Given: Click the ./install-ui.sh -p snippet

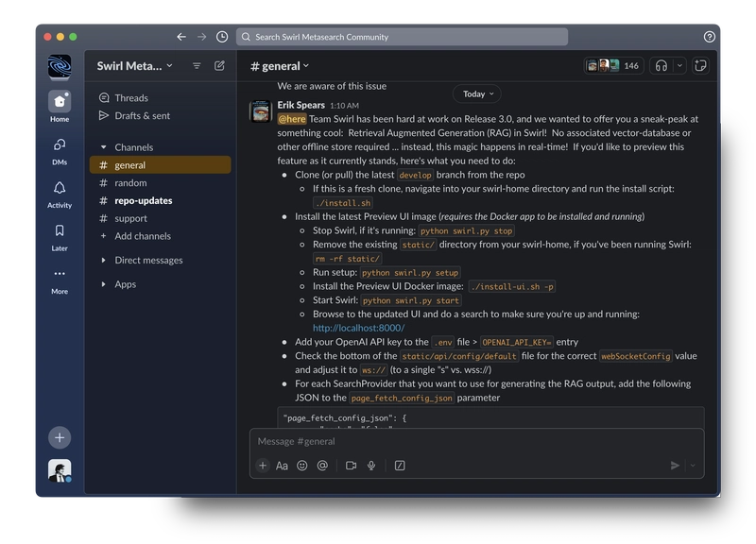Looking at the screenshot, I should tap(512, 287).
